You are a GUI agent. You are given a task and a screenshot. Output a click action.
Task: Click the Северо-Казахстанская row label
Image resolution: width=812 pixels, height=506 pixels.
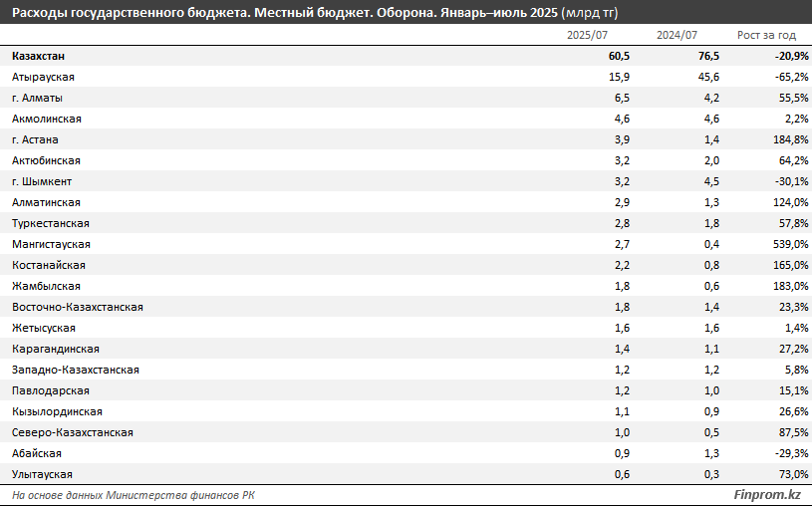(x=73, y=432)
